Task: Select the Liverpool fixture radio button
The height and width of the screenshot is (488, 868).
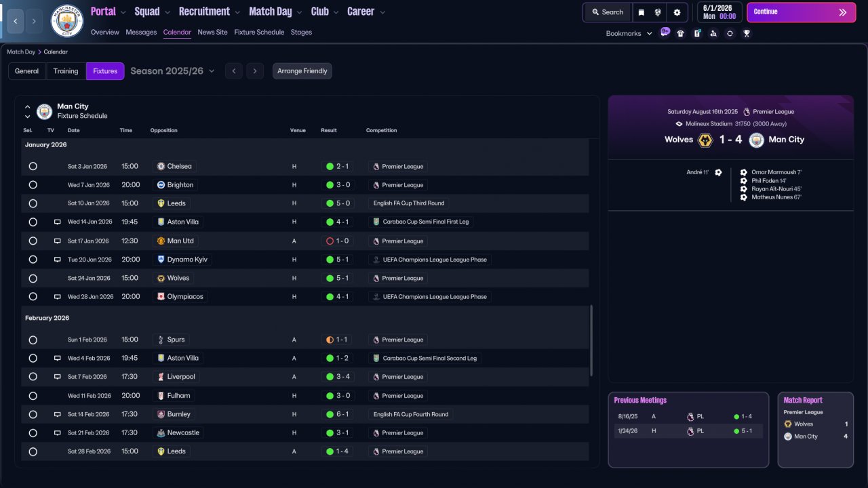Action: pyautogui.click(x=33, y=377)
